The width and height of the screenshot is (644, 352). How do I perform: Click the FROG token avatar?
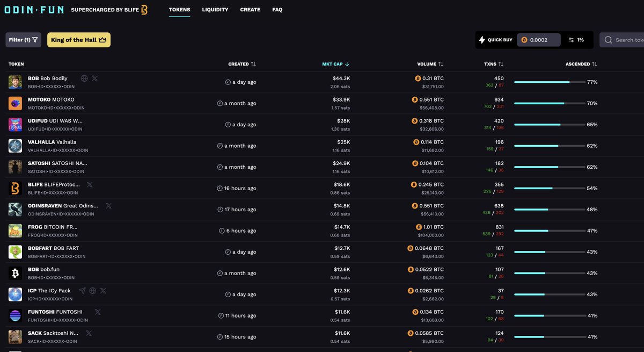[x=15, y=231]
